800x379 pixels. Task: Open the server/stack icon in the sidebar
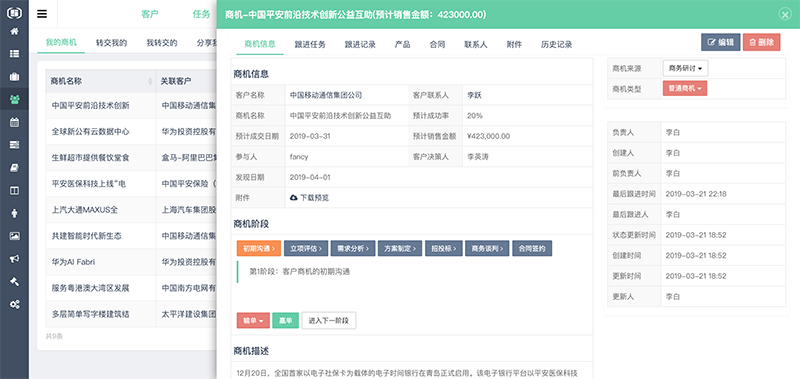14,145
